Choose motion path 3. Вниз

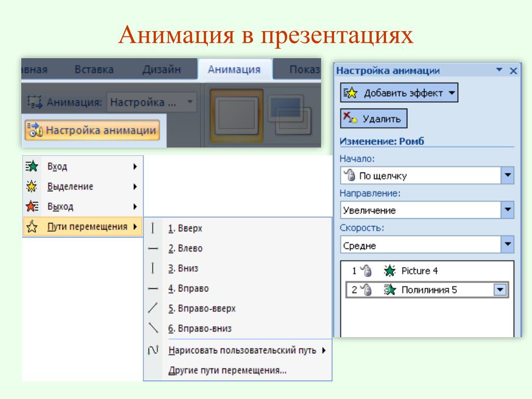tap(237, 269)
